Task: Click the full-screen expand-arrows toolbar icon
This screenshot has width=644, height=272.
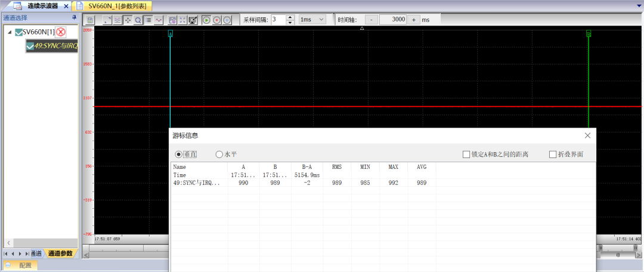Action: [182, 20]
